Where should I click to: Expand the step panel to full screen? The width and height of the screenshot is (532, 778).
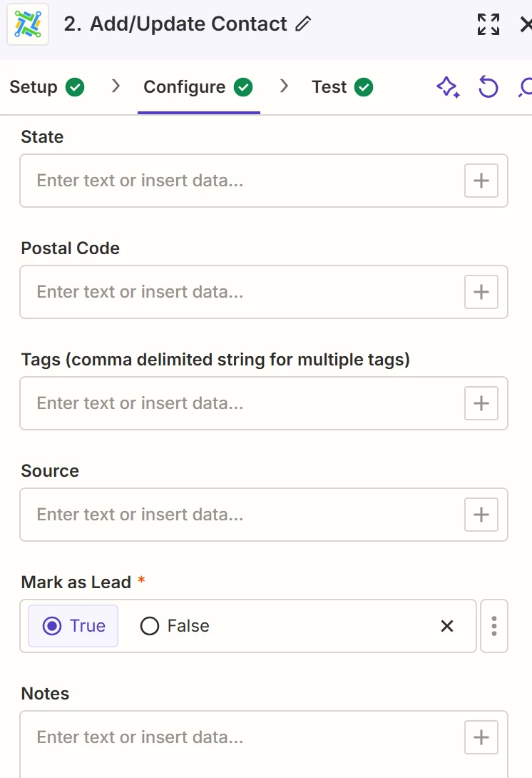[x=488, y=24]
